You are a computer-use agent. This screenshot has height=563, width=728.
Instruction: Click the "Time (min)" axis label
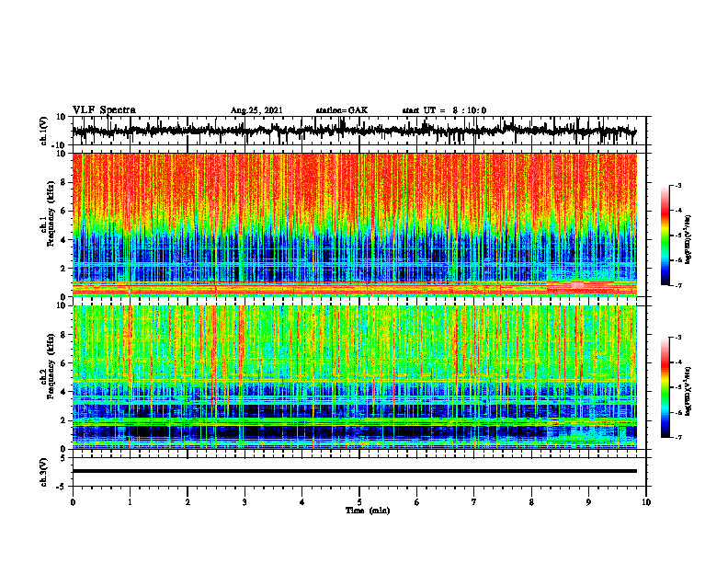(x=368, y=511)
